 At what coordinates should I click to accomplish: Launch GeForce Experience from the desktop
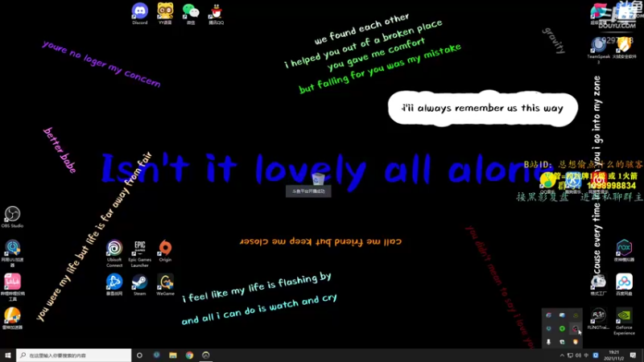click(x=624, y=321)
